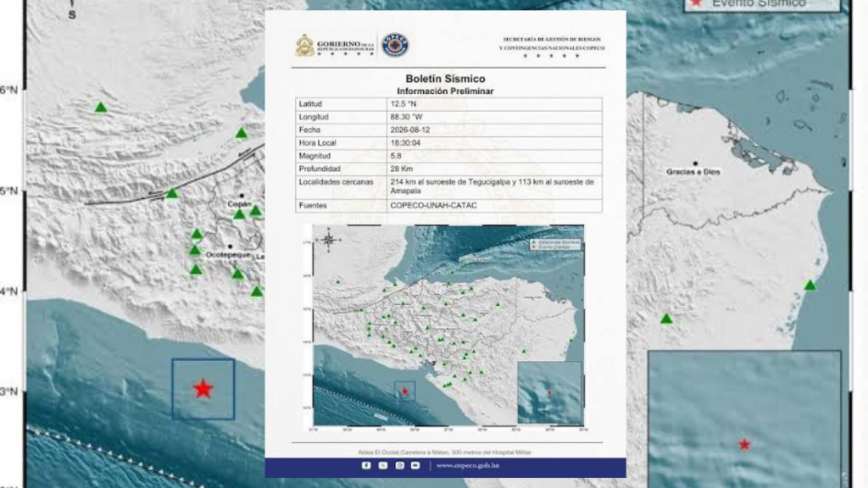Screen dimensions: 868x488
Task: Click the Profundidad 28 Km table cell
Action: click(x=494, y=169)
